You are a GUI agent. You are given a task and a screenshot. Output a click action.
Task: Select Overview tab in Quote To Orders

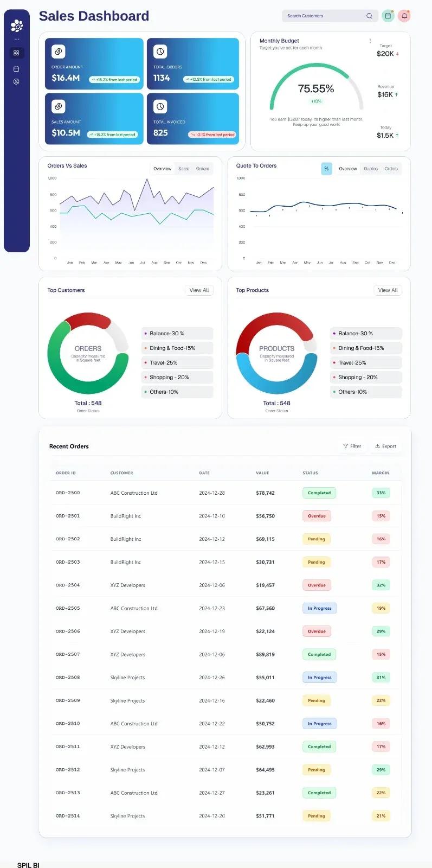point(348,169)
